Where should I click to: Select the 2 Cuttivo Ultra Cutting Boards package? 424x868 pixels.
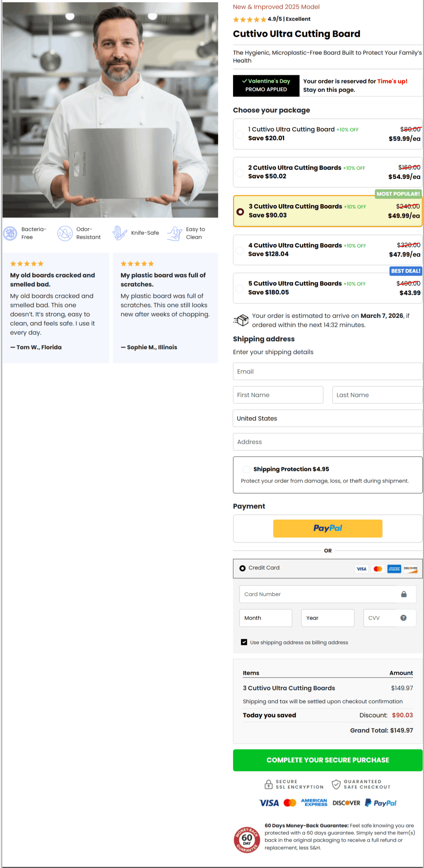click(328, 172)
